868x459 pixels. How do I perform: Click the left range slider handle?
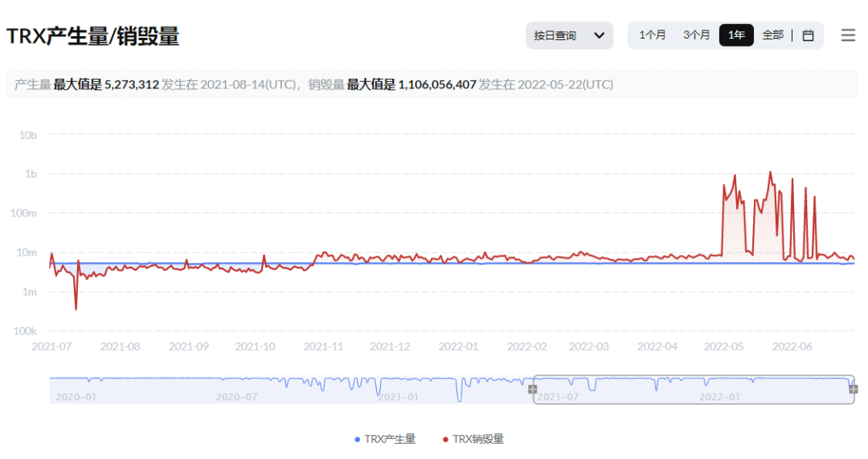[x=533, y=389]
